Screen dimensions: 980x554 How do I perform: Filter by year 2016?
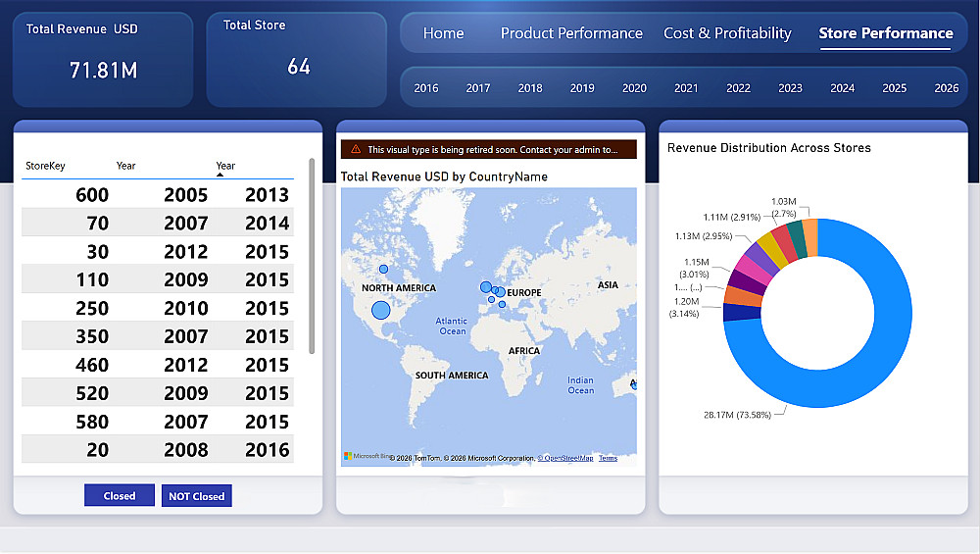coord(425,88)
